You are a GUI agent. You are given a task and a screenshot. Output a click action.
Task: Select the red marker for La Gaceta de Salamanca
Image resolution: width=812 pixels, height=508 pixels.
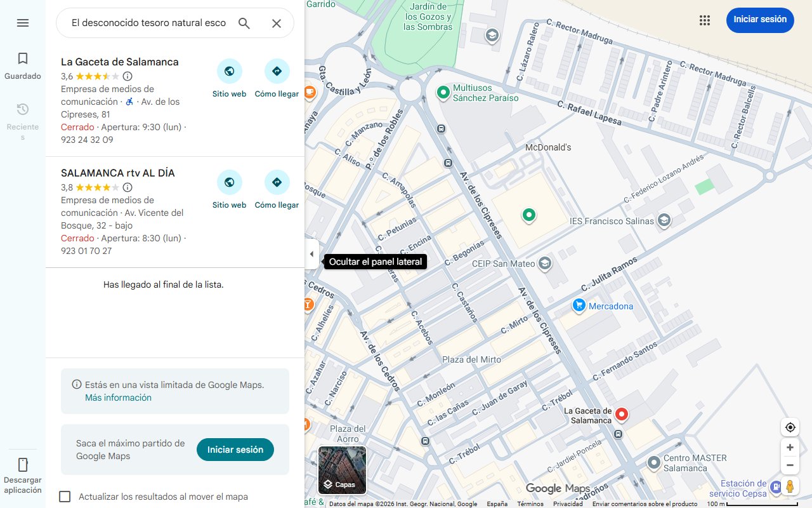[620, 414]
